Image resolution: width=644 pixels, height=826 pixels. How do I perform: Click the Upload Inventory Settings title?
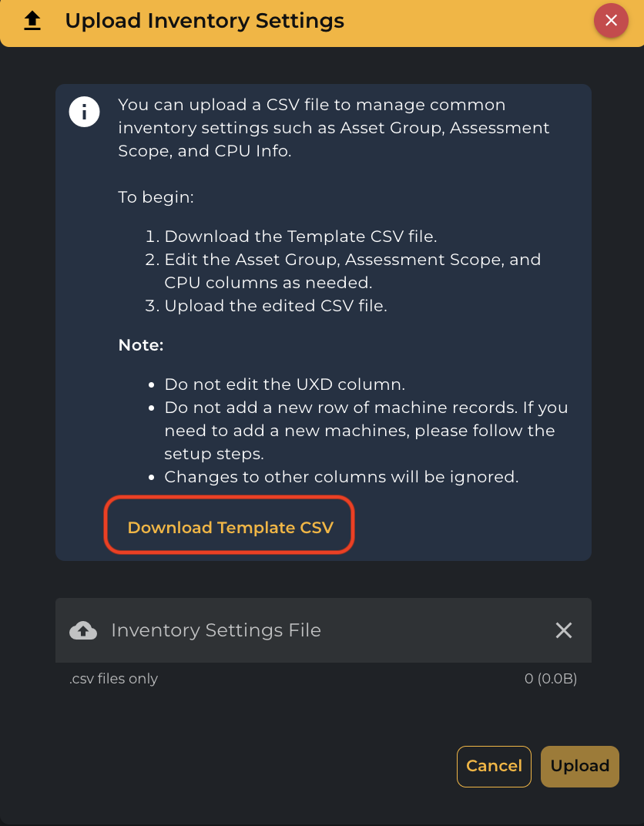pyautogui.click(x=204, y=21)
